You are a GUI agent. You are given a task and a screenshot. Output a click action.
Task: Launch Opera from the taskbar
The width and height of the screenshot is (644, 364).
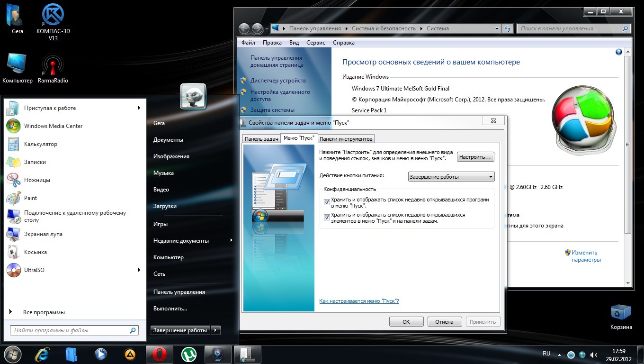160,354
